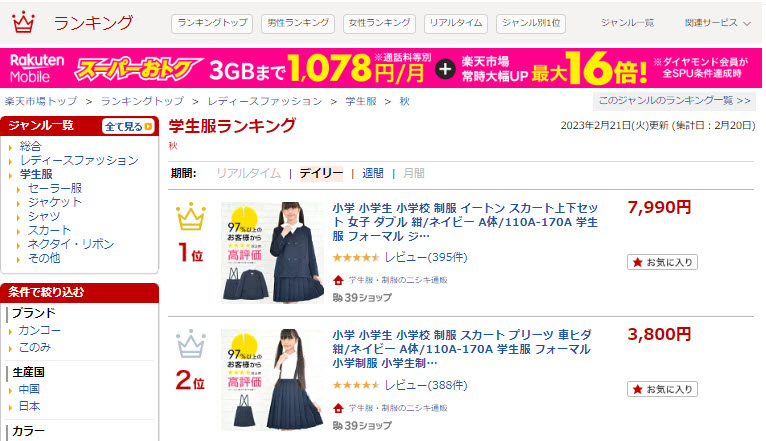Click the gold crown first place icon
766x441 pixels.
[191, 217]
